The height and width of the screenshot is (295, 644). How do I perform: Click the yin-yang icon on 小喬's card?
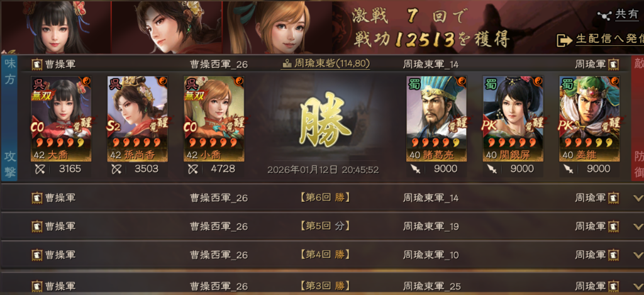coord(239,81)
